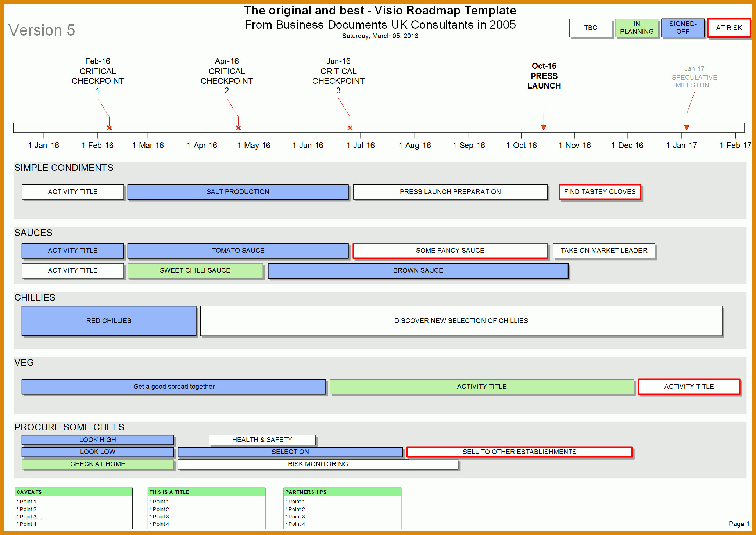Select the SALT PRODUCTION activity bar

(238, 192)
